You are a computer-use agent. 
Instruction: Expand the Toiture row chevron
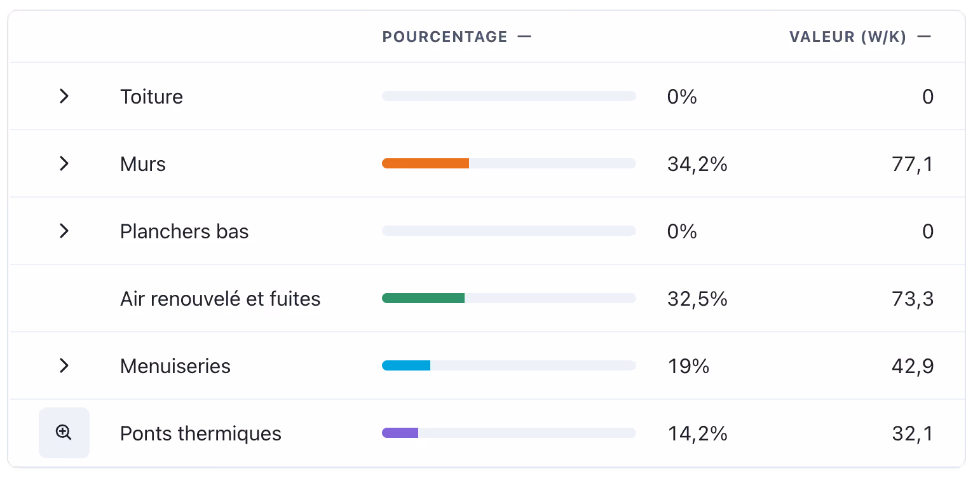(64, 96)
